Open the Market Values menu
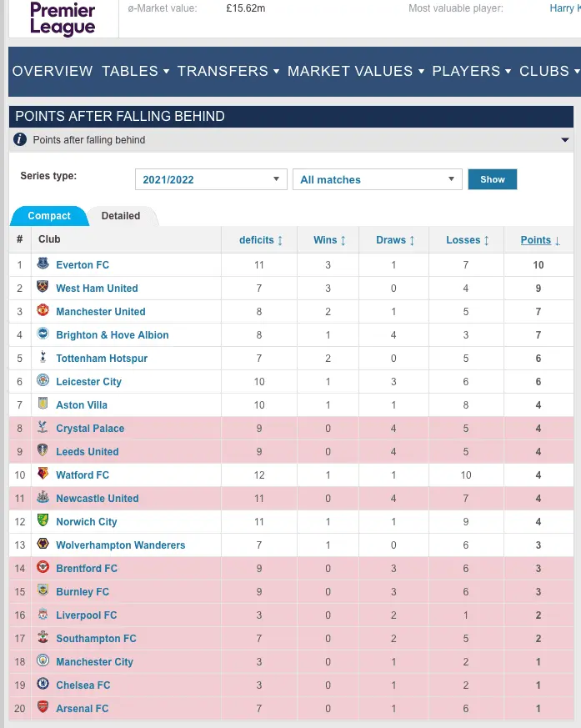This screenshot has height=728, width=581. pyautogui.click(x=356, y=71)
